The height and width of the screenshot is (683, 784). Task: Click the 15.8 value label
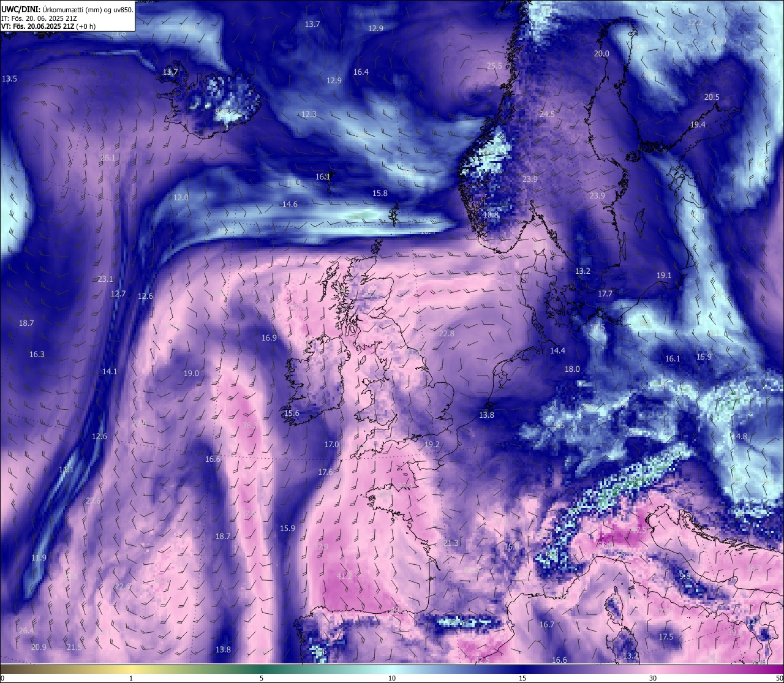click(380, 193)
